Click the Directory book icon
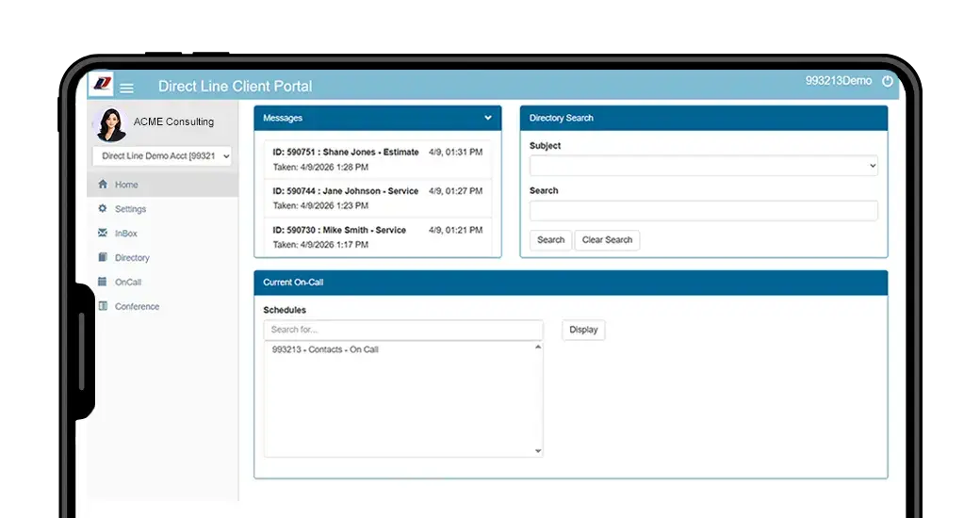This screenshot has width=980, height=518. pyautogui.click(x=103, y=257)
